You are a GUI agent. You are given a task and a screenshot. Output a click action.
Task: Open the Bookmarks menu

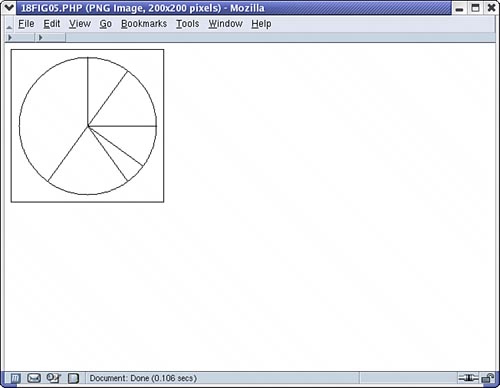click(144, 24)
